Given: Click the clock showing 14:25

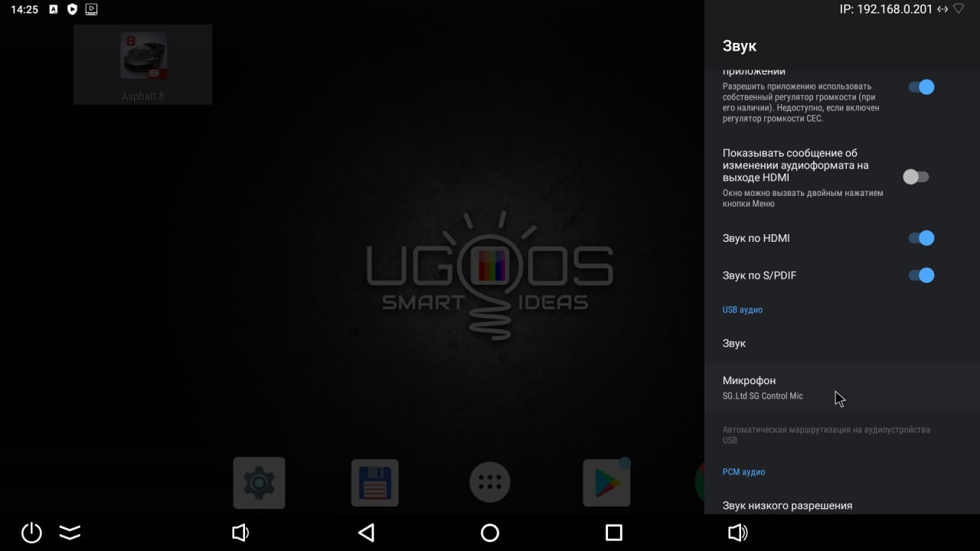Looking at the screenshot, I should [x=24, y=10].
